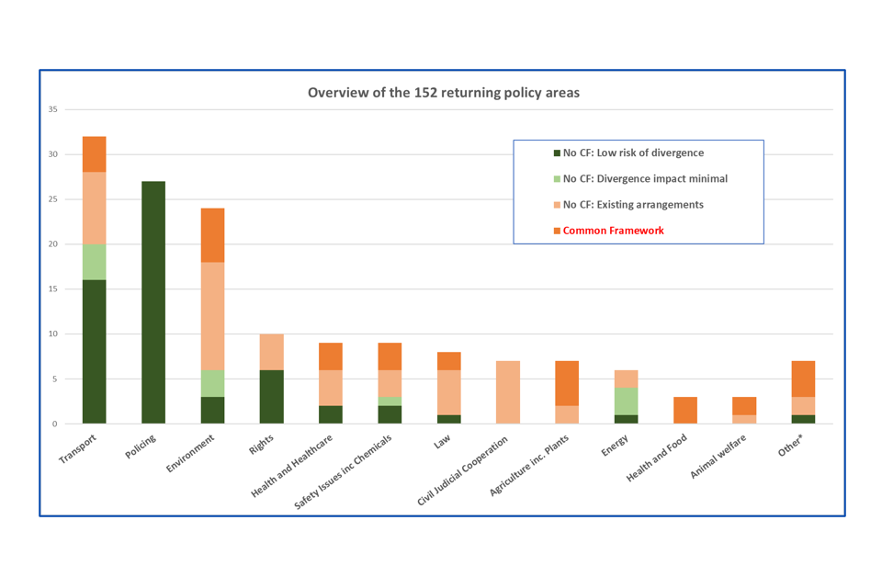Click the peach segment of the Environment bar

pyautogui.click(x=212, y=316)
